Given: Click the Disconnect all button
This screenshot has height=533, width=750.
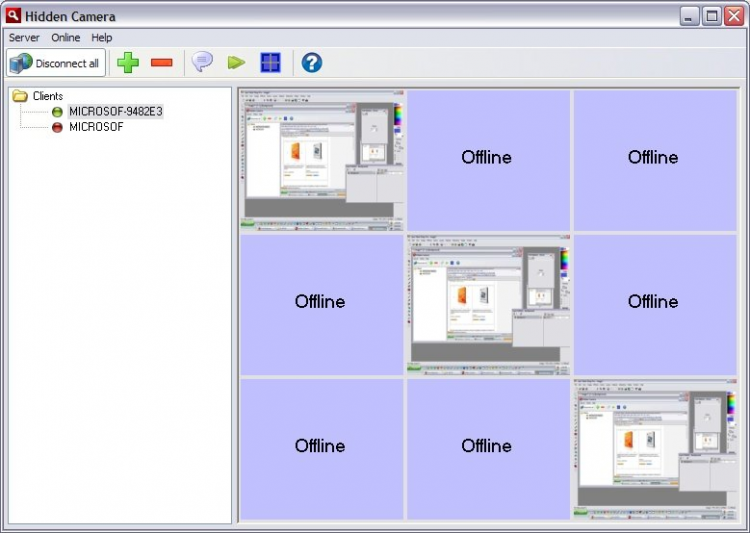Looking at the screenshot, I should pos(56,63).
